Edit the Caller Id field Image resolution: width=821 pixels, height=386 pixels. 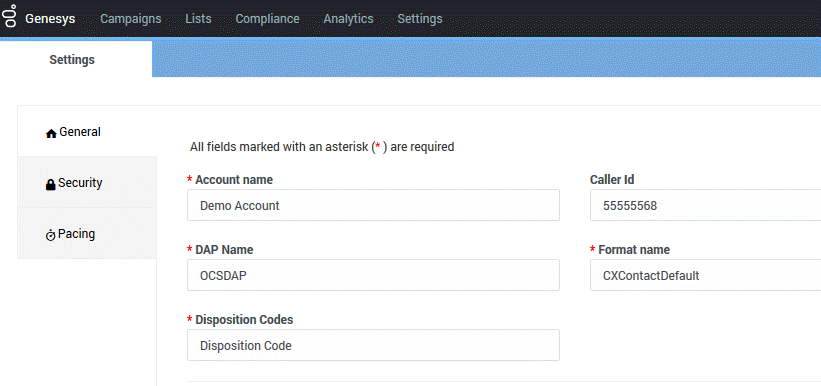pos(705,205)
